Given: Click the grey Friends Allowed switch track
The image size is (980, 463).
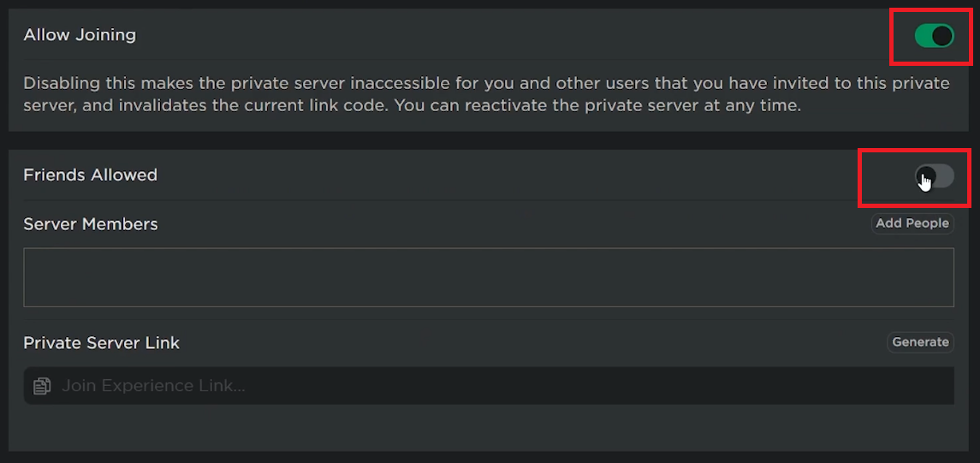Looking at the screenshot, I should click(x=943, y=177).
